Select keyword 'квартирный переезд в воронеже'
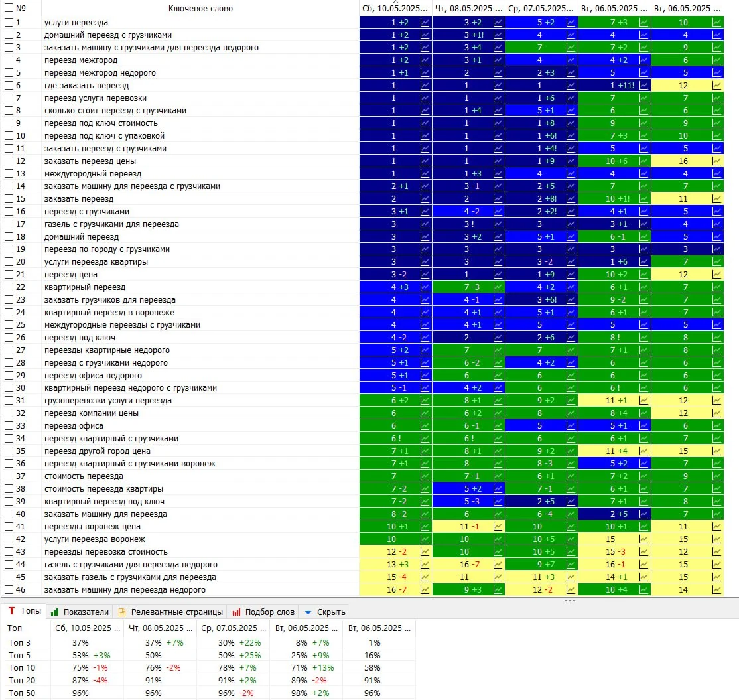Screen dimensions: 739x700 [x=109, y=312]
